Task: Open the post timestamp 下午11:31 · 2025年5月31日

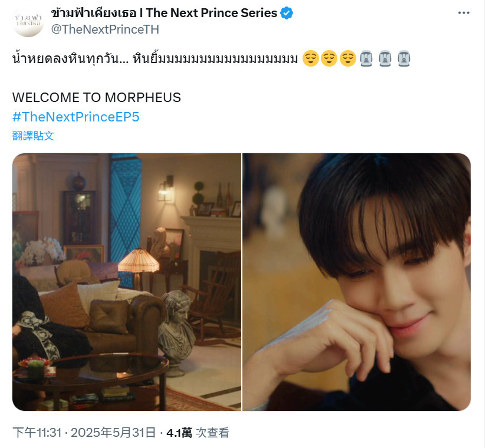Action: coord(84,433)
